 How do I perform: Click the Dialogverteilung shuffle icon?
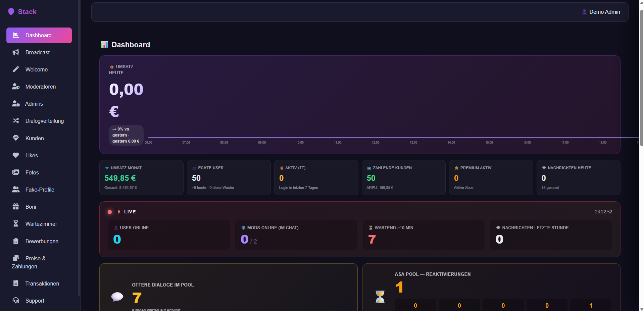click(16, 121)
